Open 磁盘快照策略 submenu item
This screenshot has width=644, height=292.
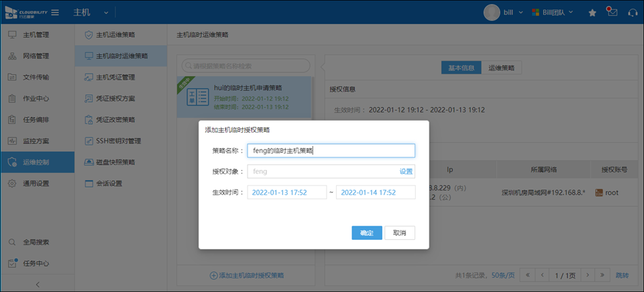[x=121, y=162]
